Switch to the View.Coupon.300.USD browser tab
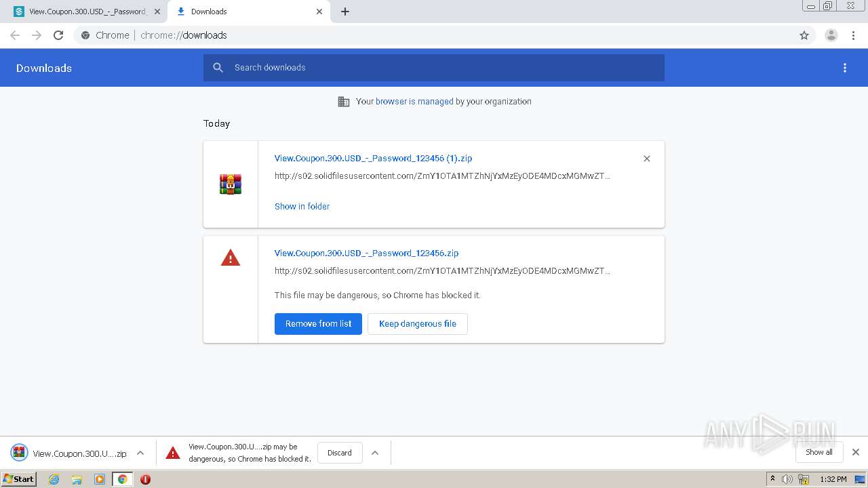 click(x=87, y=12)
